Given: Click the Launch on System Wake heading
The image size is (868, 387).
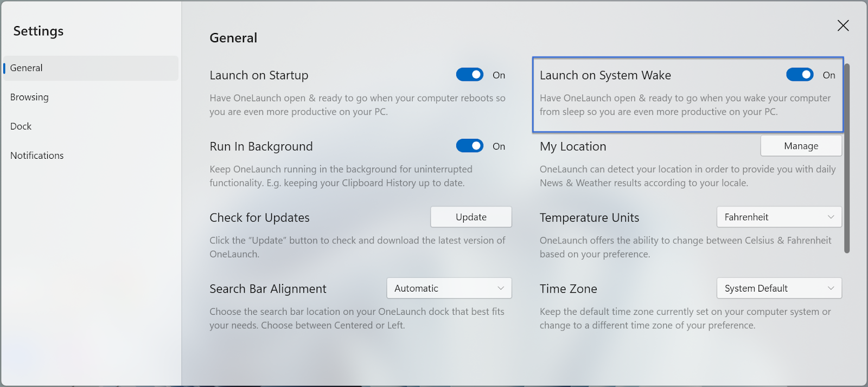Looking at the screenshot, I should (x=605, y=75).
